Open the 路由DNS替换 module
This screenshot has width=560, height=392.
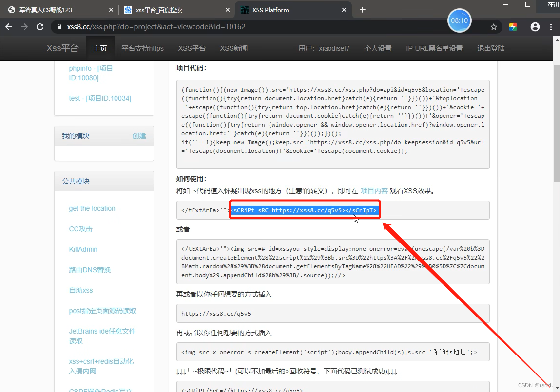[90, 270]
